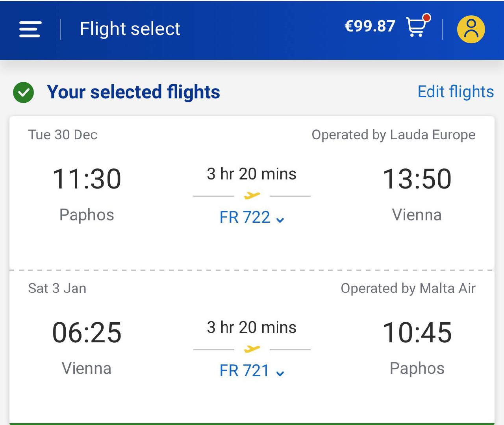Open the hamburger menu
This screenshot has width=504, height=425.
click(x=30, y=29)
